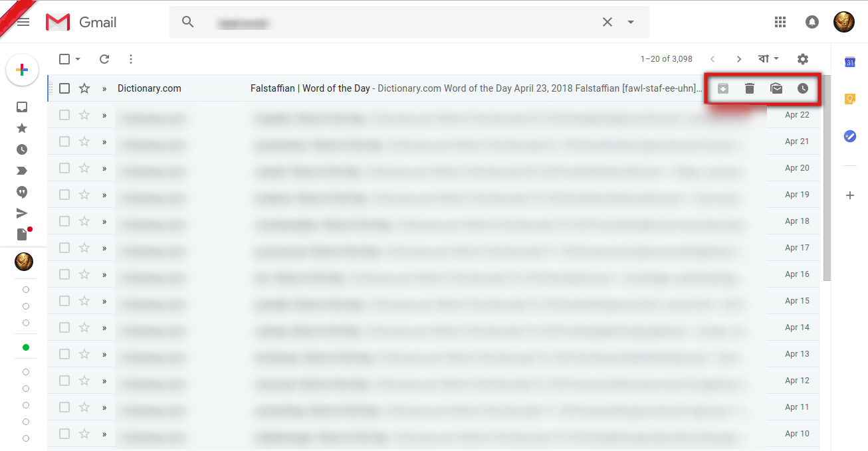Select the checkbox of the Apr 22 email
The image size is (868, 451).
coord(64,115)
